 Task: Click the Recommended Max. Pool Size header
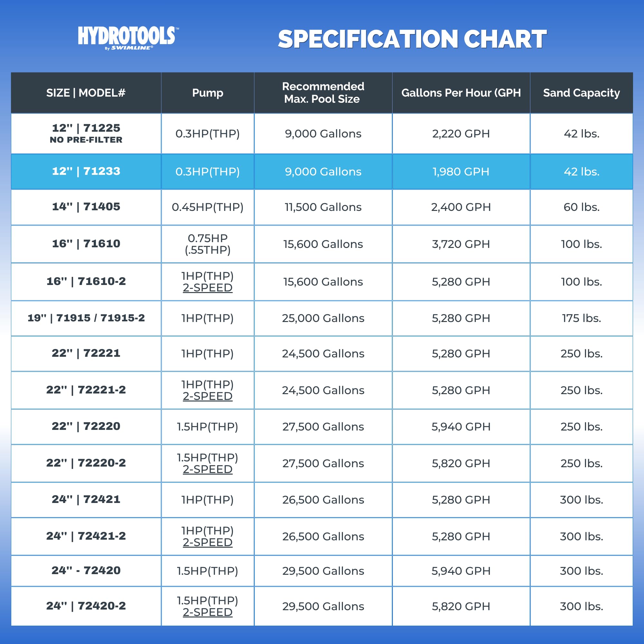323,93
